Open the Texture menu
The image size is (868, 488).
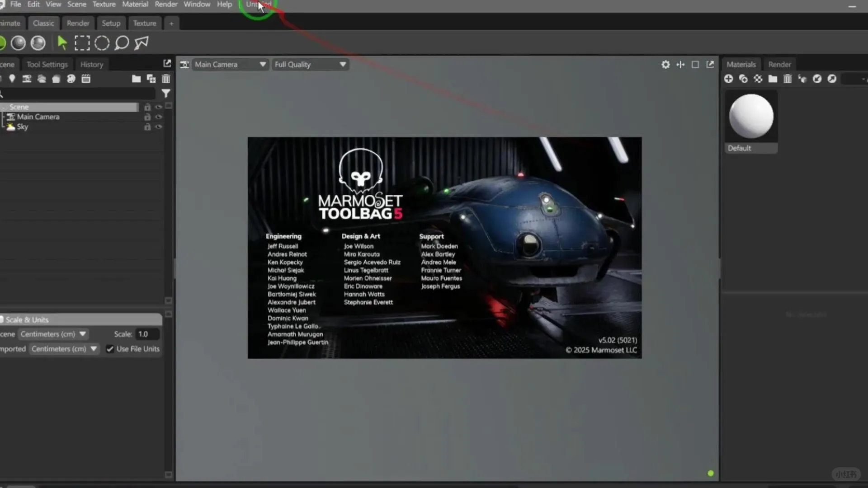point(104,4)
